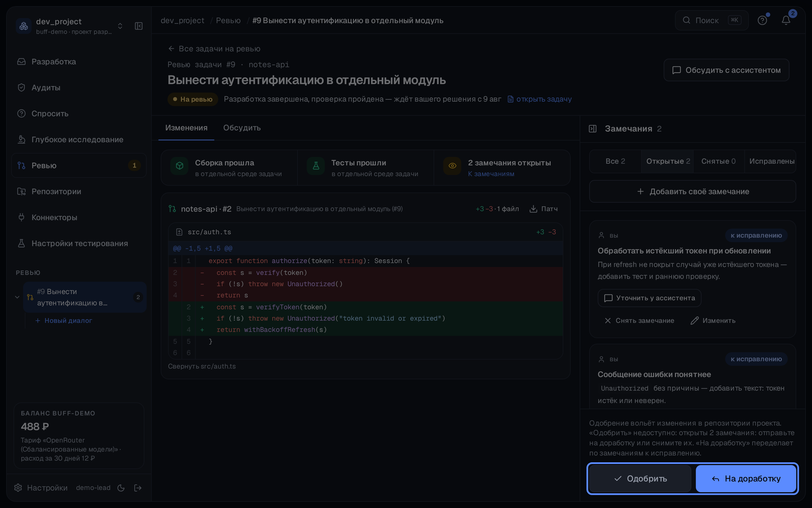This screenshot has height=508, width=812.
Task: Select the Все 2 filter tab
Action: point(615,161)
